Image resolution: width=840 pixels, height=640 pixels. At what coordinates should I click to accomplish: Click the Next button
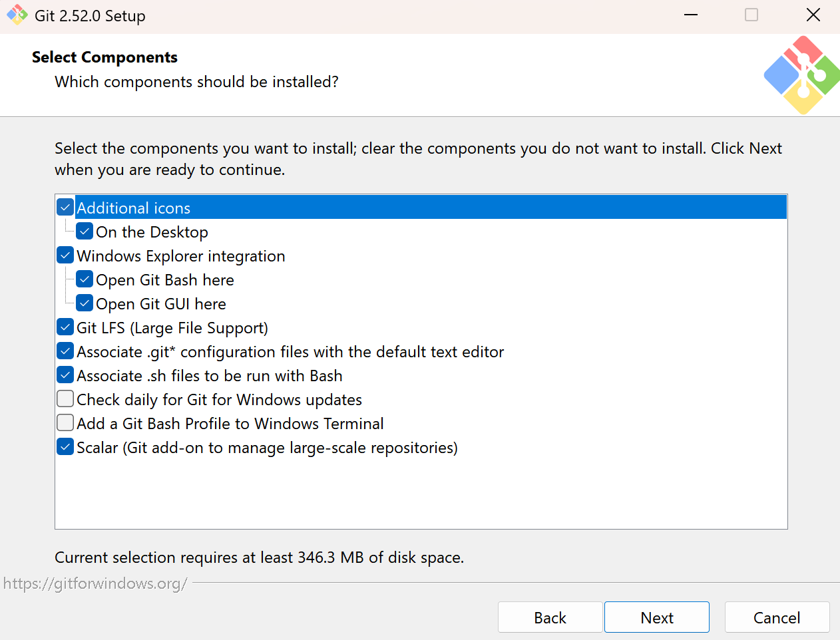[656, 617]
